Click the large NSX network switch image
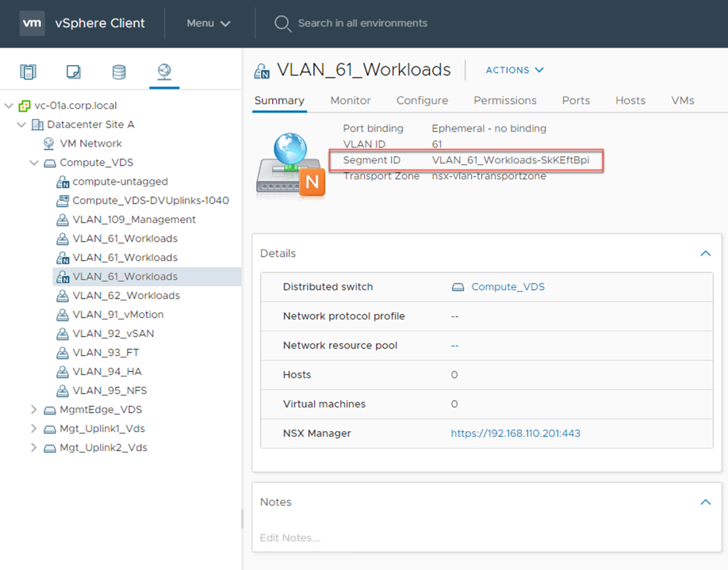The height and width of the screenshot is (570, 728). [x=290, y=163]
